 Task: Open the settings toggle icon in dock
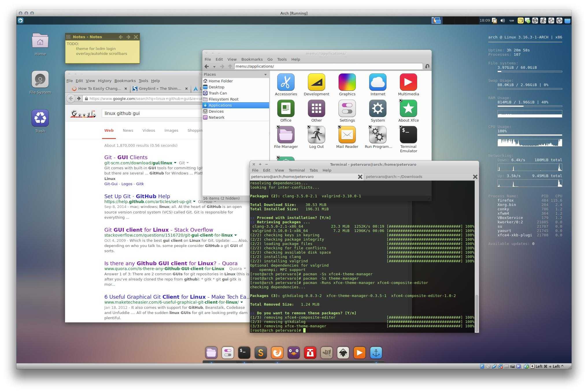pyautogui.click(x=228, y=353)
